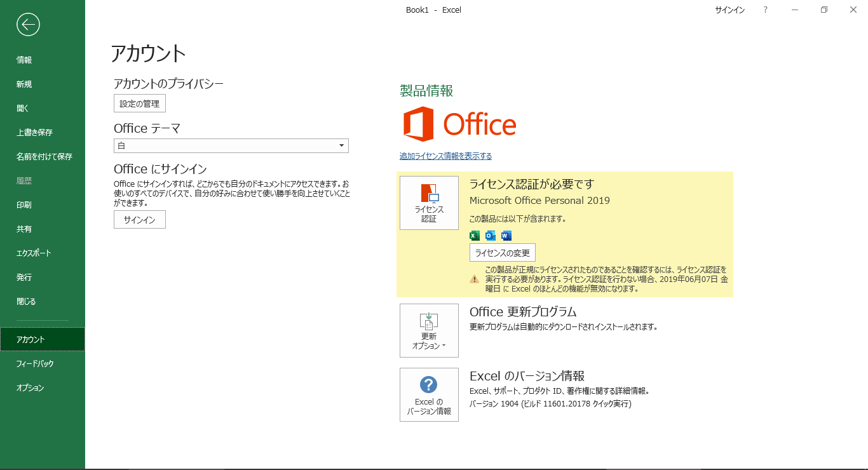Click the サインイン button under Office にサインイン
The height and width of the screenshot is (470, 868).
click(x=140, y=220)
